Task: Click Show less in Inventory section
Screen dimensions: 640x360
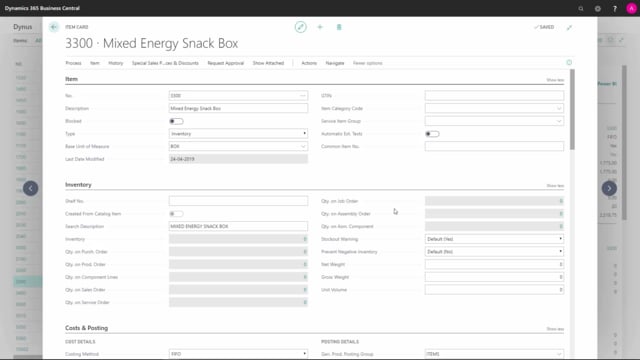Action: [555, 186]
